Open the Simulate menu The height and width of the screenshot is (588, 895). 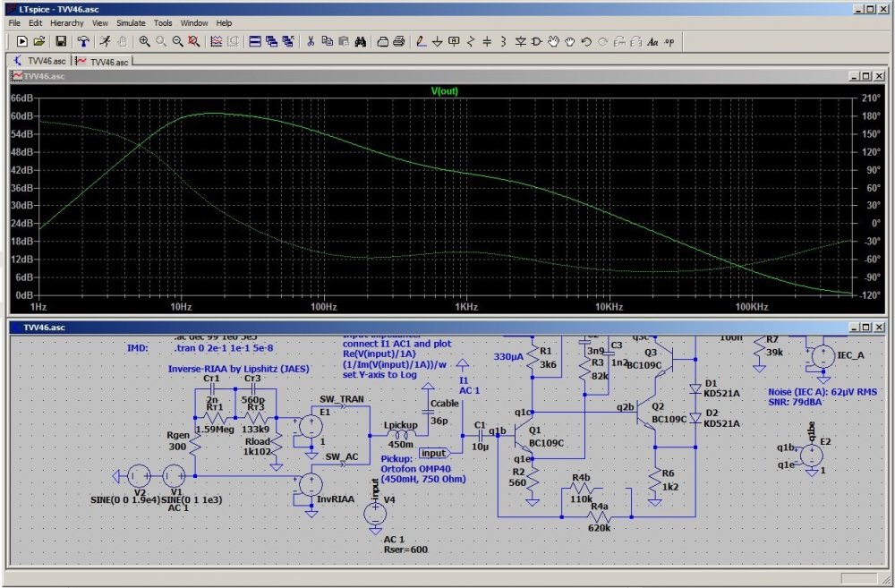[131, 22]
